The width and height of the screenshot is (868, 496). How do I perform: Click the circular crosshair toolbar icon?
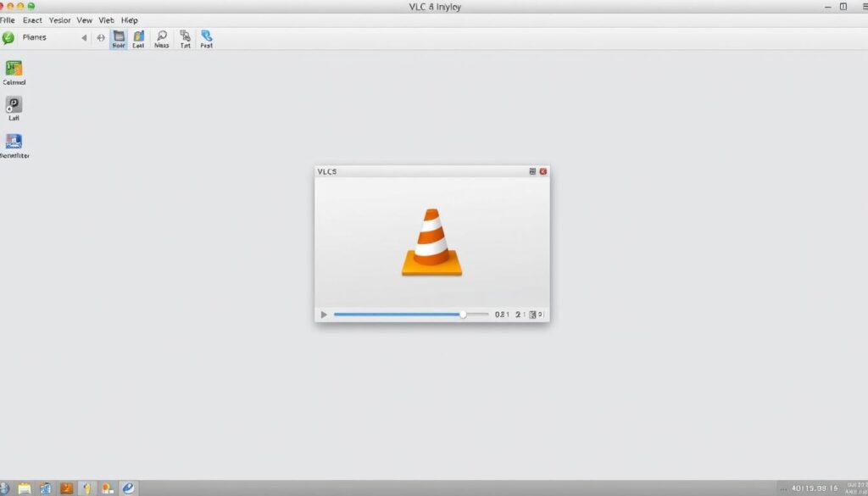pos(101,37)
